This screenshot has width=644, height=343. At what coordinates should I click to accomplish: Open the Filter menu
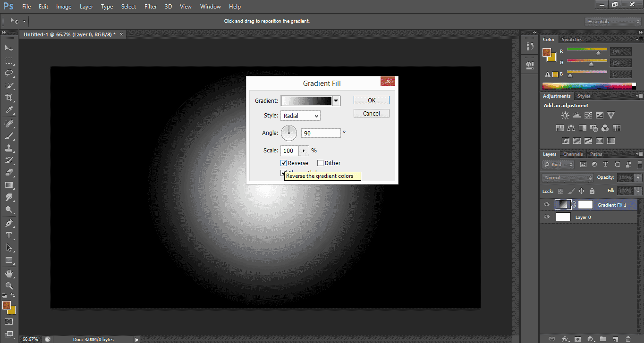tap(151, 7)
